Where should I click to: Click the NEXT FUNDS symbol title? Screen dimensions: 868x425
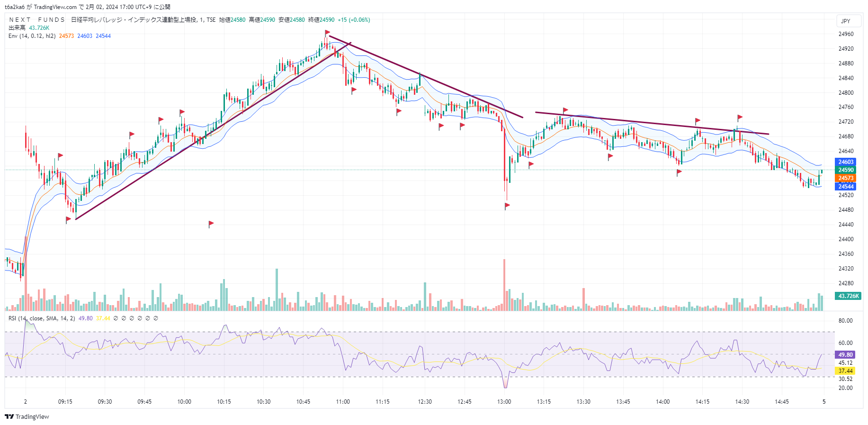[x=37, y=20]
